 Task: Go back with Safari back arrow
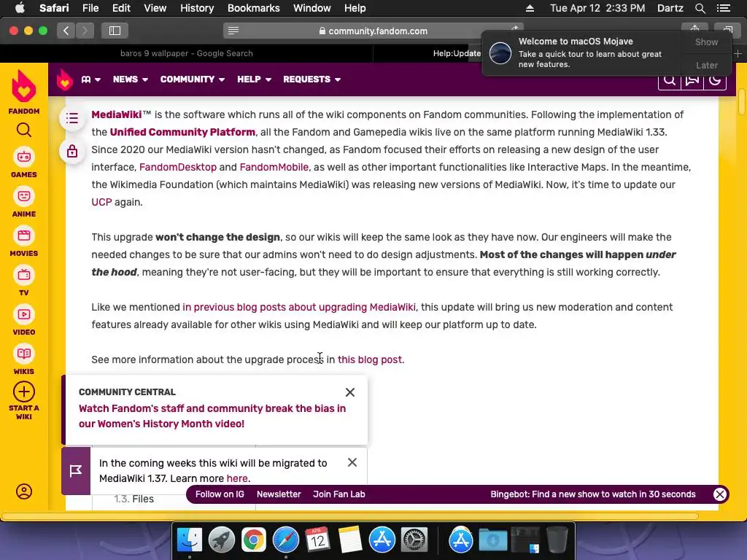(66, 31)
